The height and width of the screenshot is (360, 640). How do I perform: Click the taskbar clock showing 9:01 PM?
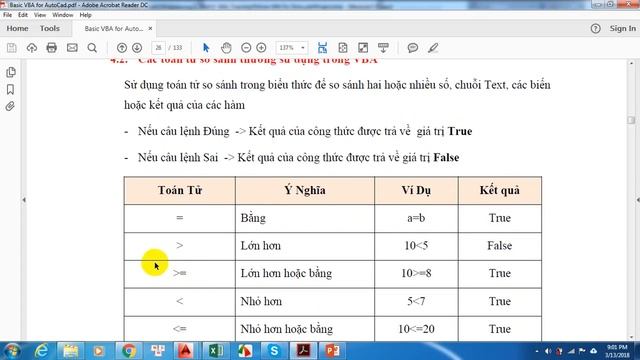click(617, 351)
